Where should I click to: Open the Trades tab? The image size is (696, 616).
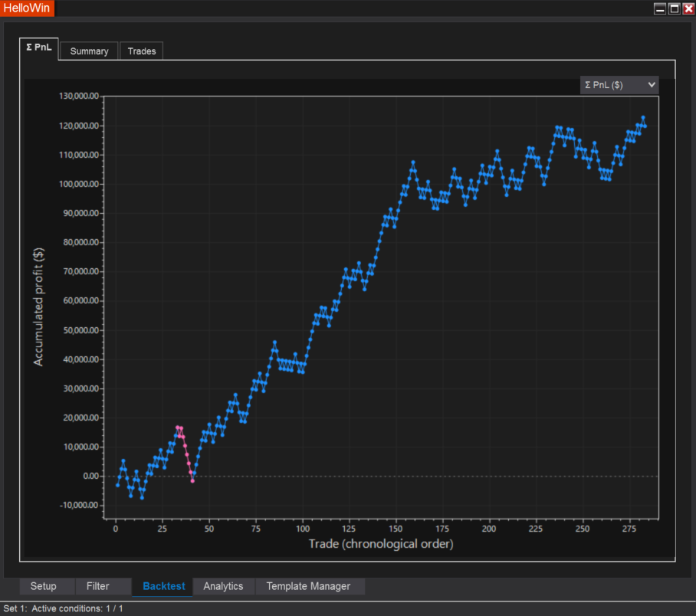pos(141,51)
